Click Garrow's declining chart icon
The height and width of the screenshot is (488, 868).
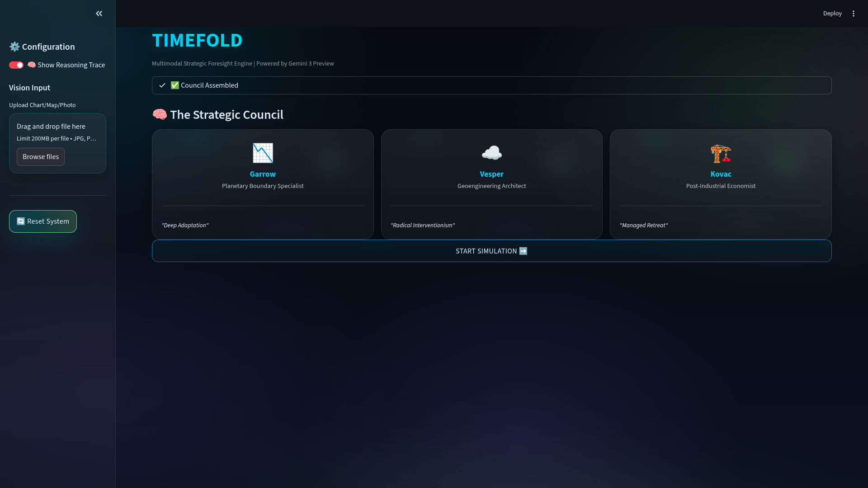coord(263,153)
